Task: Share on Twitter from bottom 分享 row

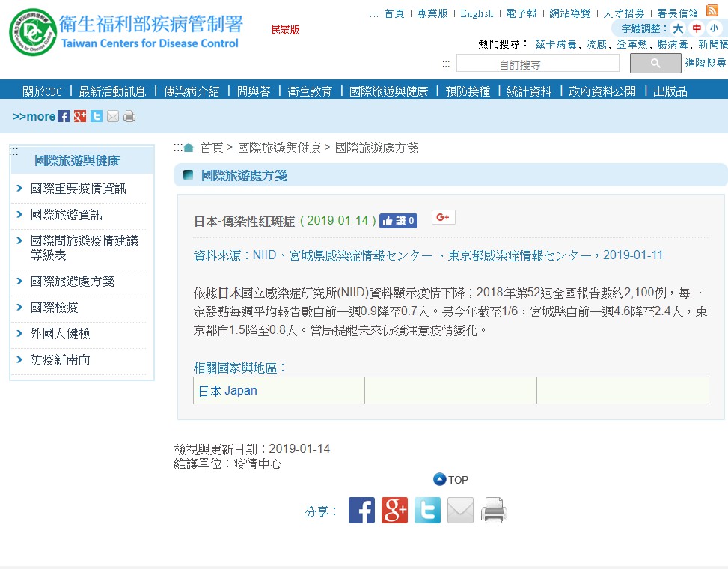Action: [428, 510]
